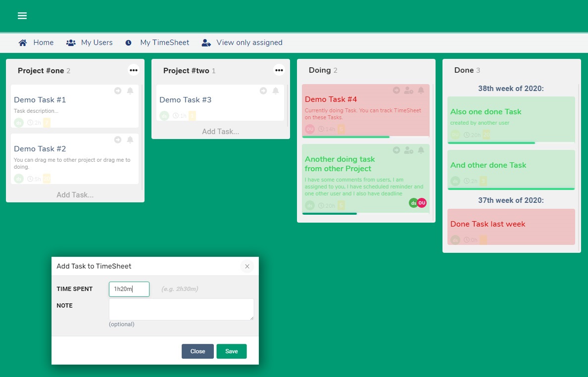
Task: Go to Home in navigation bar
Action: (36, 43)
